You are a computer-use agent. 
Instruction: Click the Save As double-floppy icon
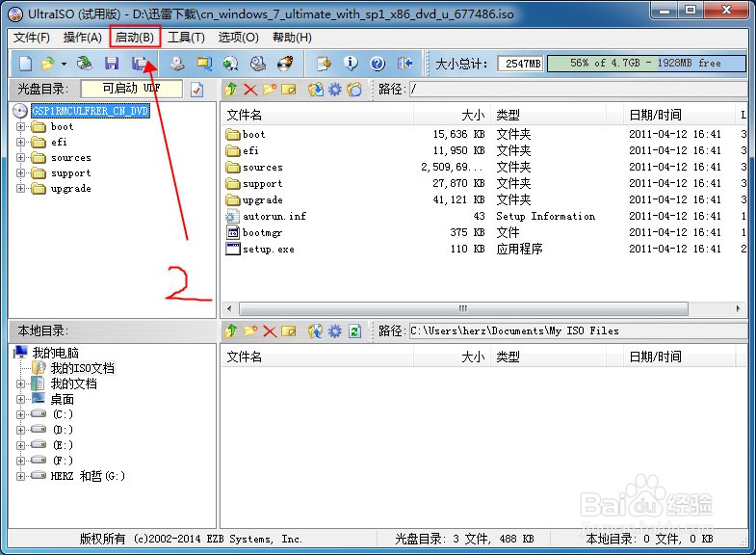[139, 64]
